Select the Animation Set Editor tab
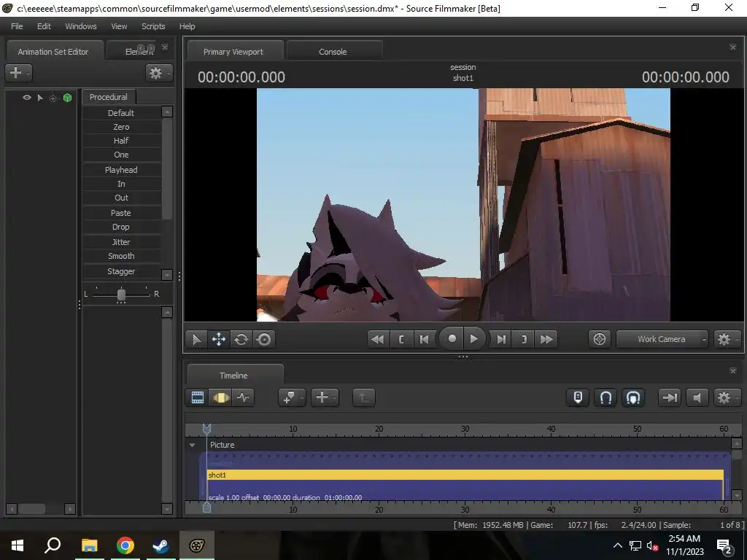747x560 pixels. (x=53, y=52)
